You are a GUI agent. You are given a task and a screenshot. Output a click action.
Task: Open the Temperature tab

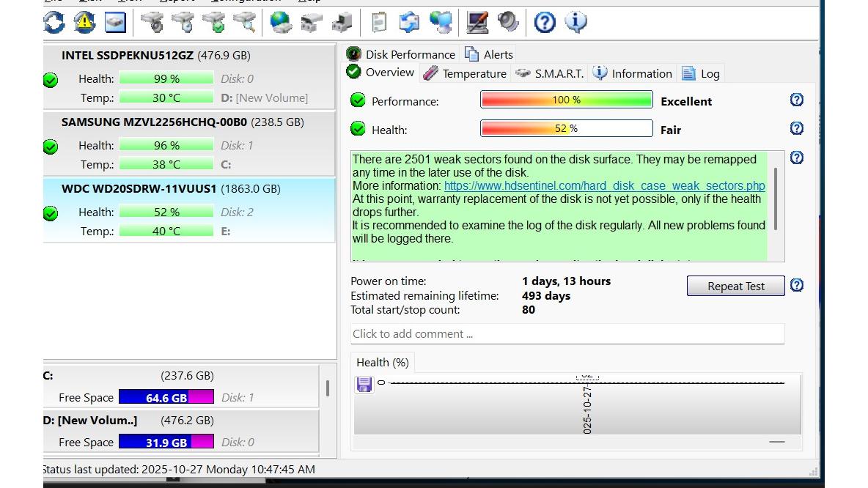coord(466,73)
